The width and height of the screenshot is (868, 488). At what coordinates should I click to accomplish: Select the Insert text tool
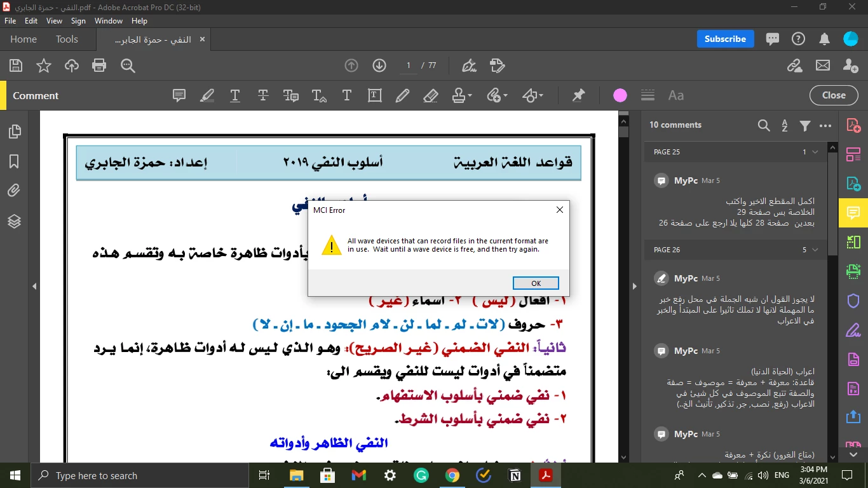(x=319, y=95)
